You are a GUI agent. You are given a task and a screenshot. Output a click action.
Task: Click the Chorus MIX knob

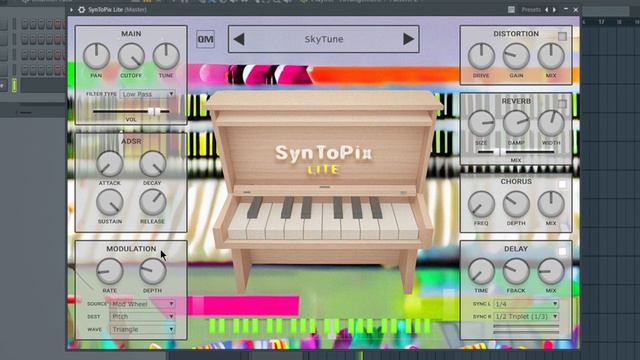551,204
